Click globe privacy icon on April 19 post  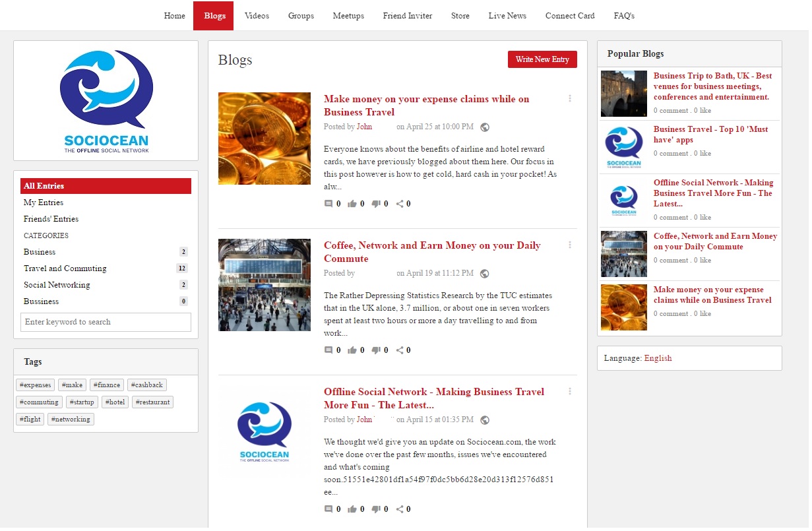[x=485, y=274]
